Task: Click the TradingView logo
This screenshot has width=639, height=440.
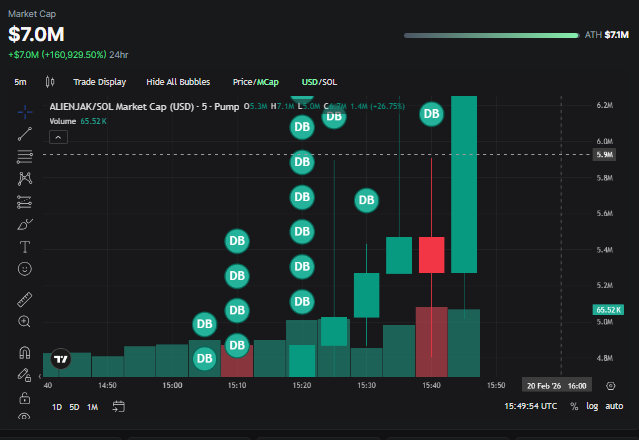Action: (61, 359)
